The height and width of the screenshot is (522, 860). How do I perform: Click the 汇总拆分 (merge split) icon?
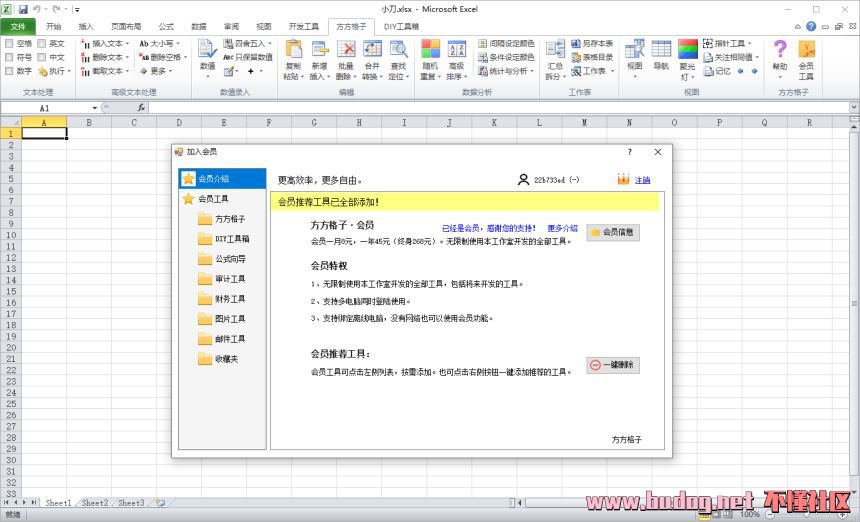click(x=554, y=60)
